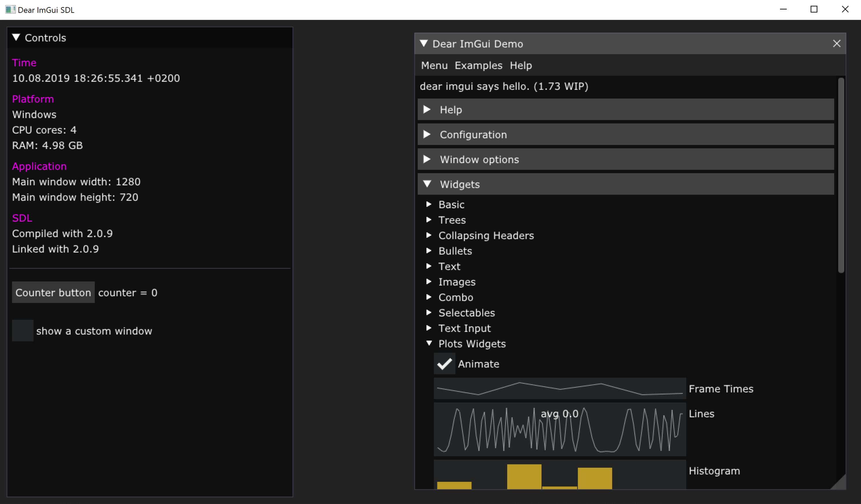Expand the Bullets tree node
The width and height of the screenshot is (861, 504).
point(429,251)
